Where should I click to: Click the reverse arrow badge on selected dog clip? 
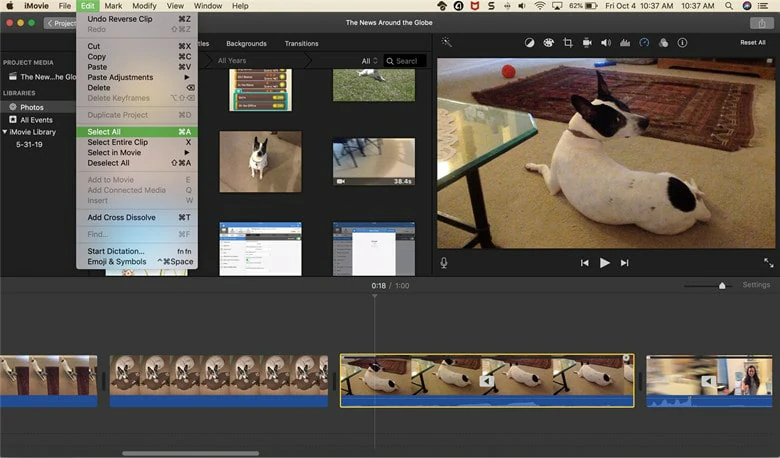(487, 381)
